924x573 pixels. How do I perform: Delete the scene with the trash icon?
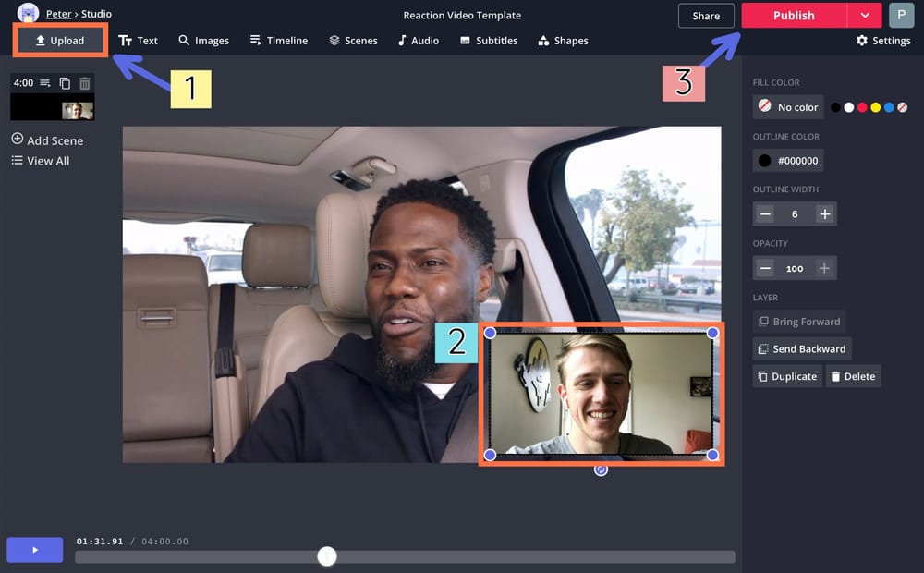84,84
